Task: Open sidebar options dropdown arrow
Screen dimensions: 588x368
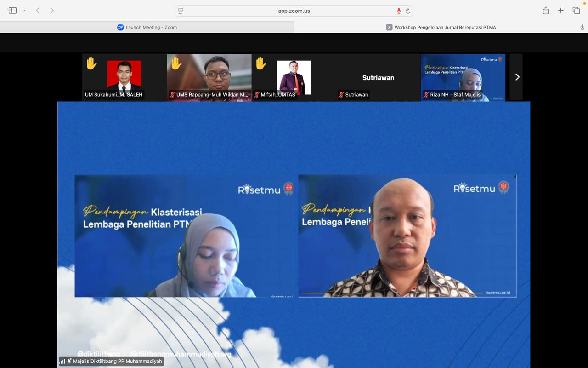Action: [x=23, y=11]
